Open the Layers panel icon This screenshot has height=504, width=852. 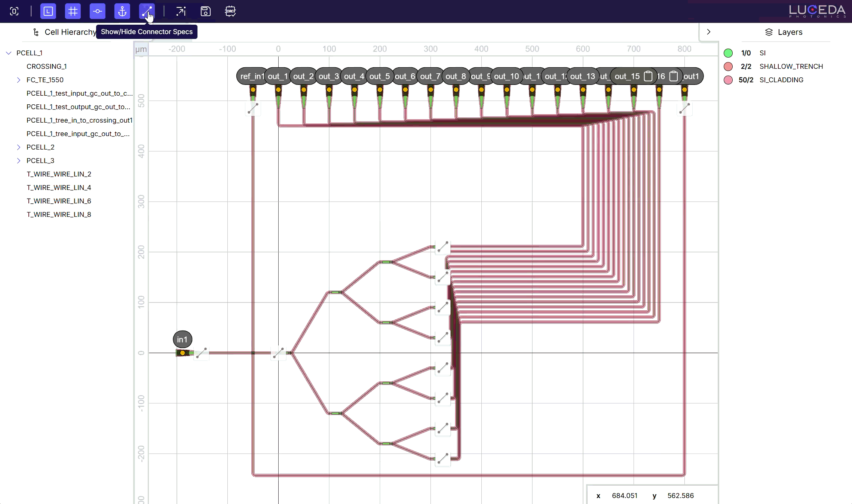(769, 32)
